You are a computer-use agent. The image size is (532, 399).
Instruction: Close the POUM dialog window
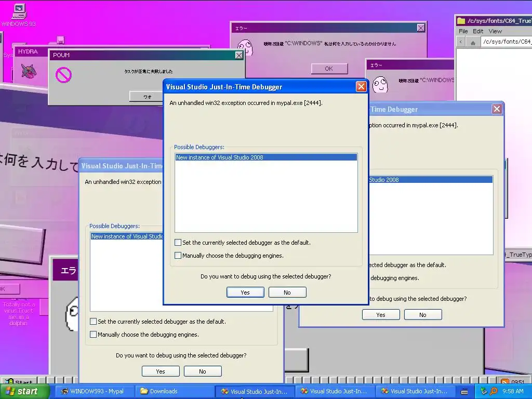[x=239, y=55]
